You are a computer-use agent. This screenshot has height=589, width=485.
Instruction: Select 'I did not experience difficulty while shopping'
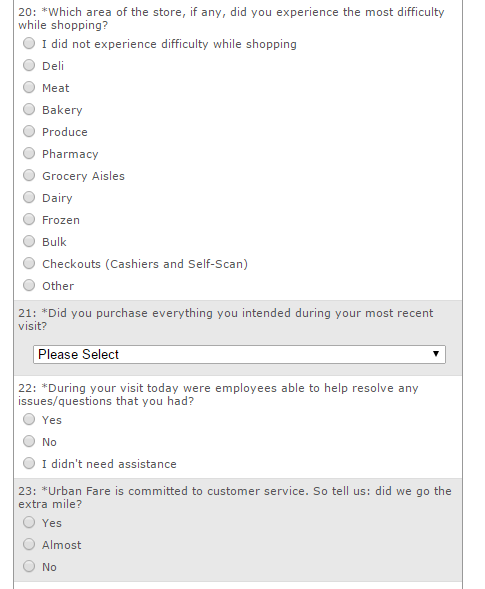point(29,43)
